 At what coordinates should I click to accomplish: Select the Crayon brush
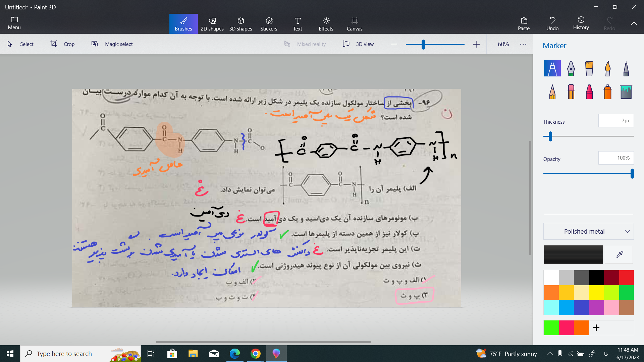tap(589, 91)
